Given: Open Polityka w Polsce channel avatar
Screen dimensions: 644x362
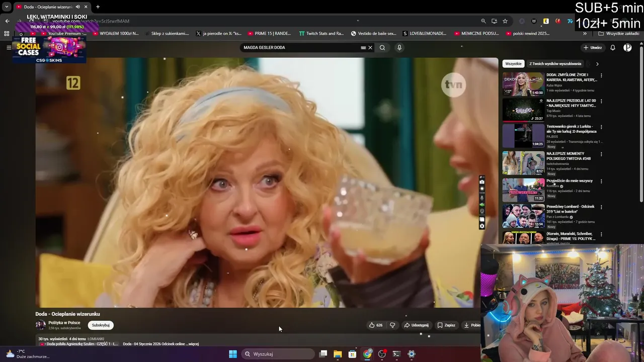Looking at the screenshot, I should pos(40,325).
